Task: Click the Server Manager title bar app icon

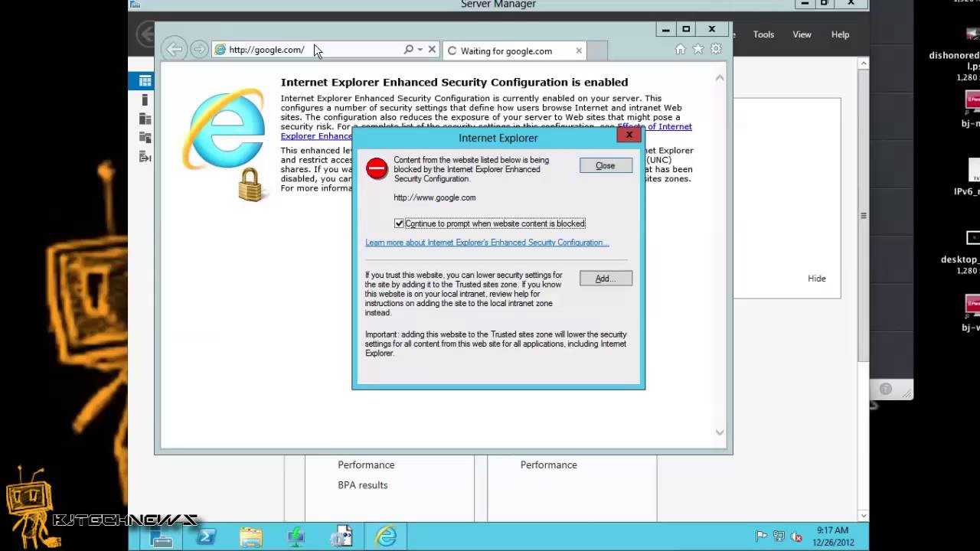Action: [x=136, y=4]
